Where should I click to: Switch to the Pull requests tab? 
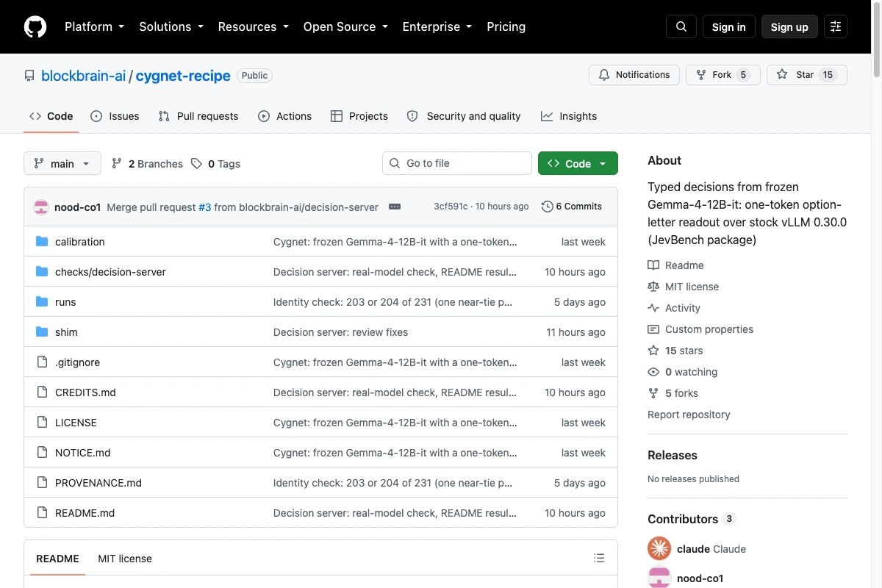point(198,116)
